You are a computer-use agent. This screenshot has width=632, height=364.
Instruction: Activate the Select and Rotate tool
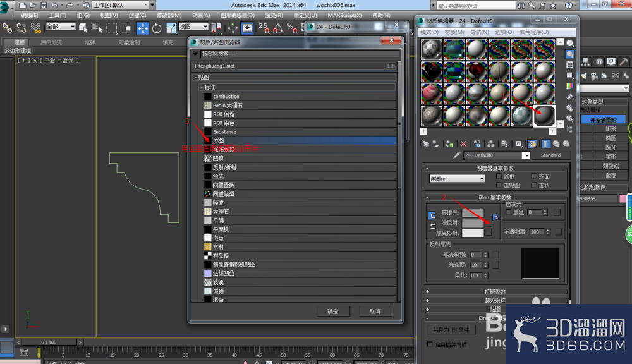click(x=157, y=27)
